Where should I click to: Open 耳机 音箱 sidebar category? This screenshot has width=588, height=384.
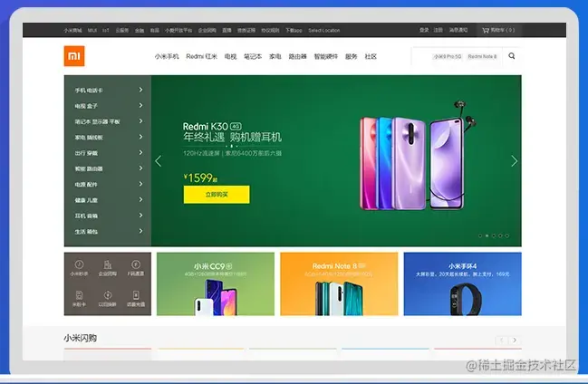(108, 216)
